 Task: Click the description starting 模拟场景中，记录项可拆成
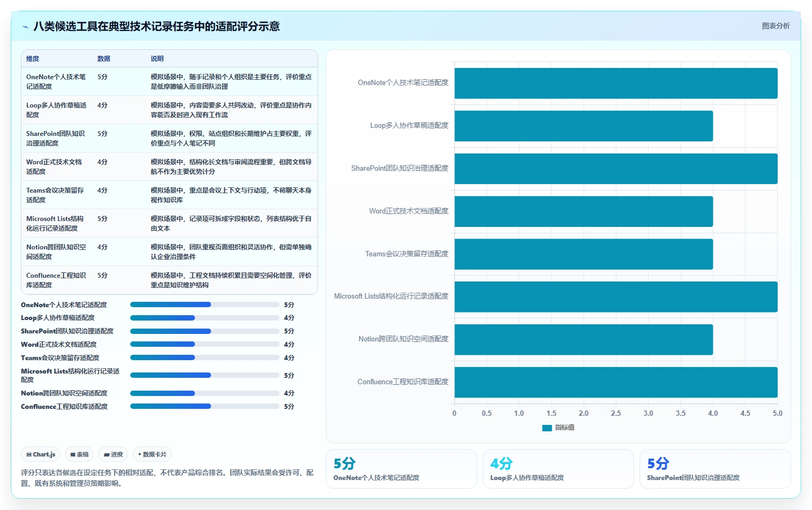[x=231, y=224]
